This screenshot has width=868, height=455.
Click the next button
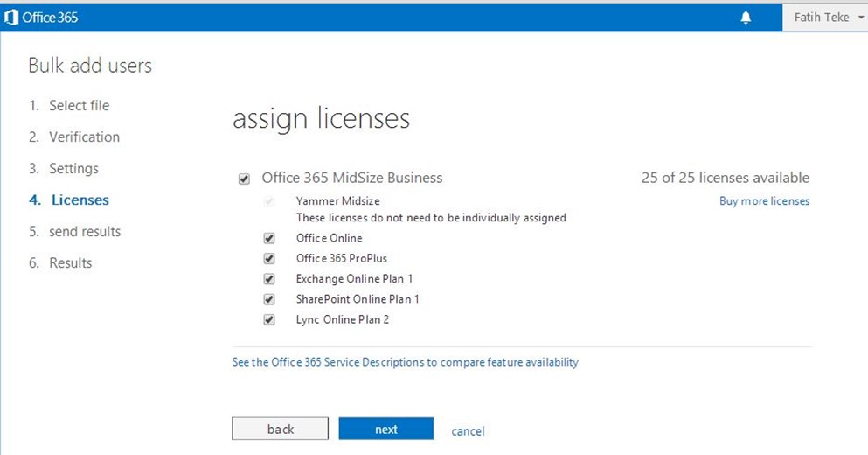coord(385,429)
